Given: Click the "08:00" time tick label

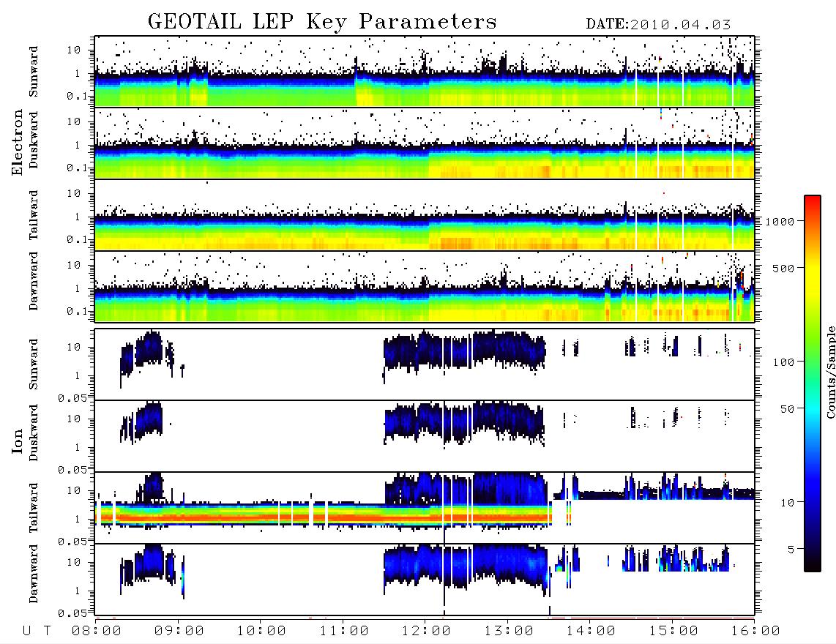Looking at the screenshot, I should [97, 632].
